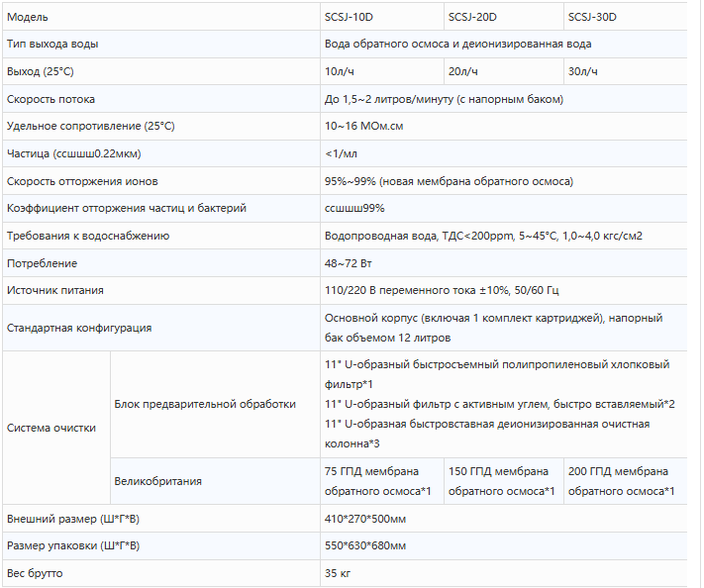Screen dimensions: 704x588
Task: Select the '35 кг' gross weight value
Action: pos(337,573)
